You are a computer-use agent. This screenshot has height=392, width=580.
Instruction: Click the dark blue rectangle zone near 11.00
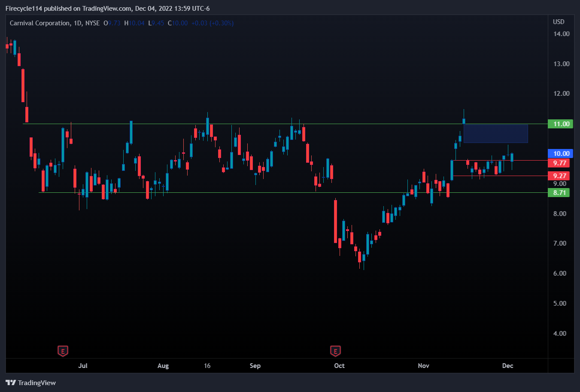[x=495, y=133]
